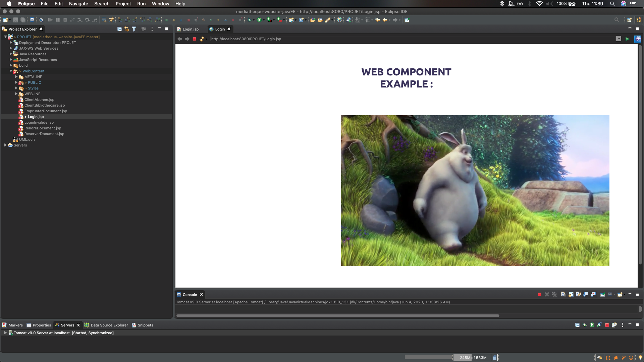Toggle Pin Console button
The image size is (644, 362).
[602, 295]
